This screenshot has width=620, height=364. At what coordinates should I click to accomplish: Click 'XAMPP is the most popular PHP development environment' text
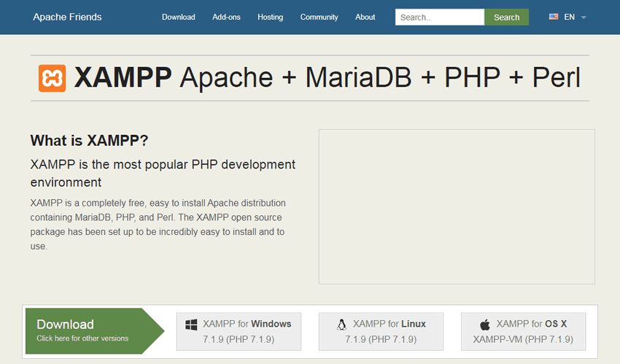163,173
